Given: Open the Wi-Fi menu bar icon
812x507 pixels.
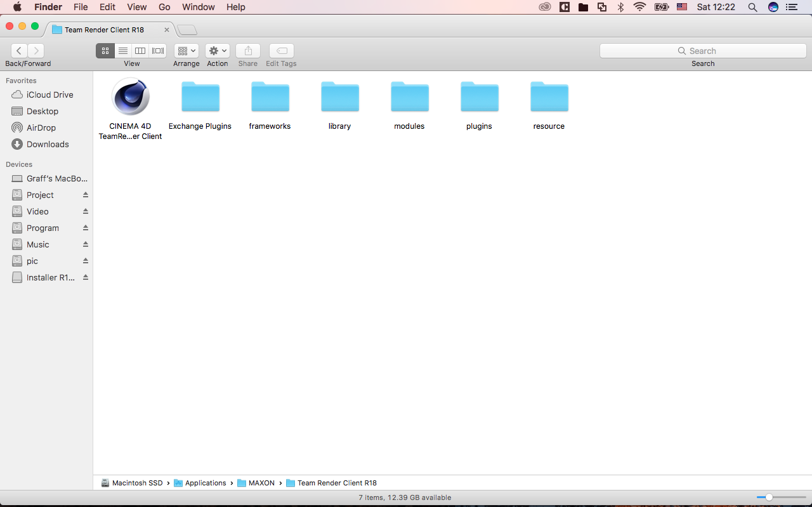Looking at the screenshot, I should click(640, 7).
